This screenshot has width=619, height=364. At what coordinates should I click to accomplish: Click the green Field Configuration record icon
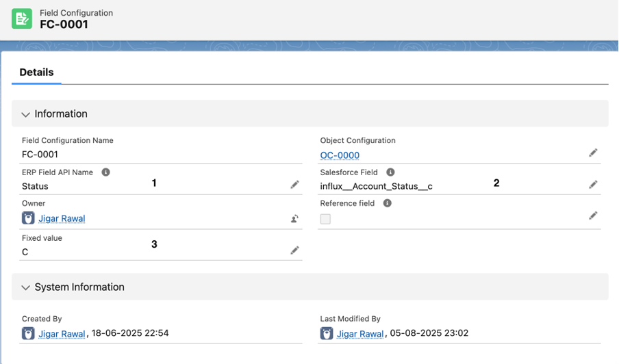[22, 18]
